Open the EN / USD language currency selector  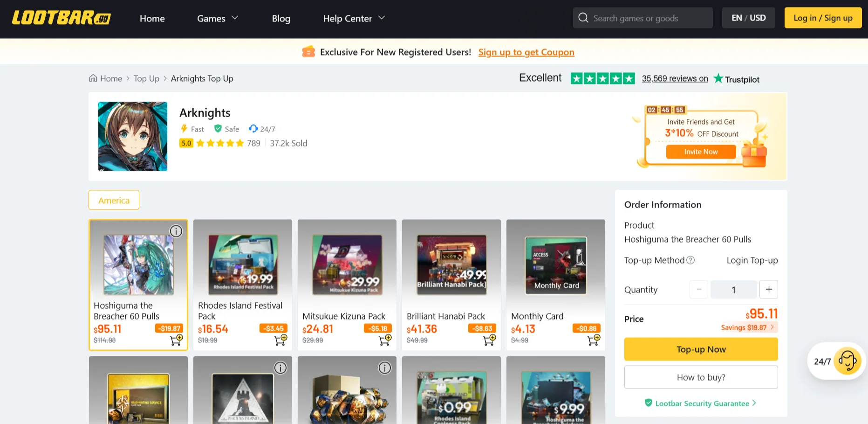pos(748,18)
